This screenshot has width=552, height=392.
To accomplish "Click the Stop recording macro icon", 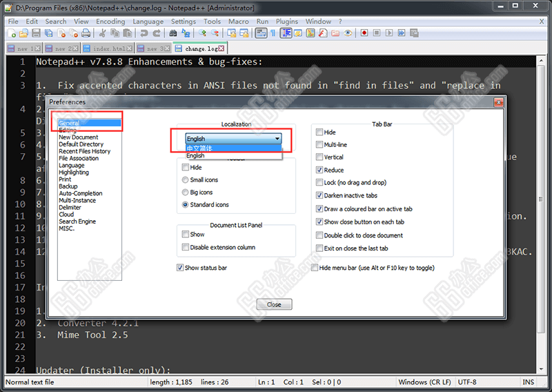I will (x=377, y=33).
